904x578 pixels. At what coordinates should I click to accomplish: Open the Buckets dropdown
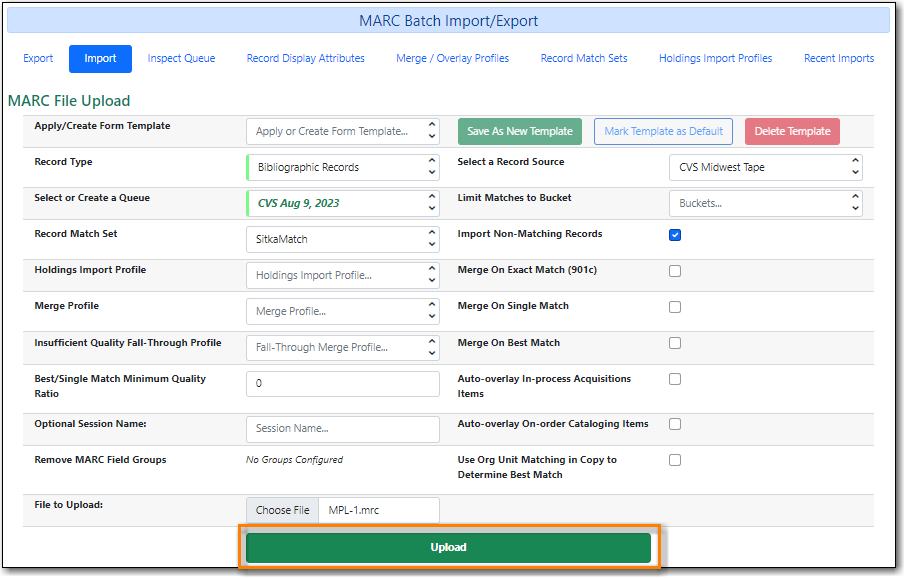[x=765, y=203]
